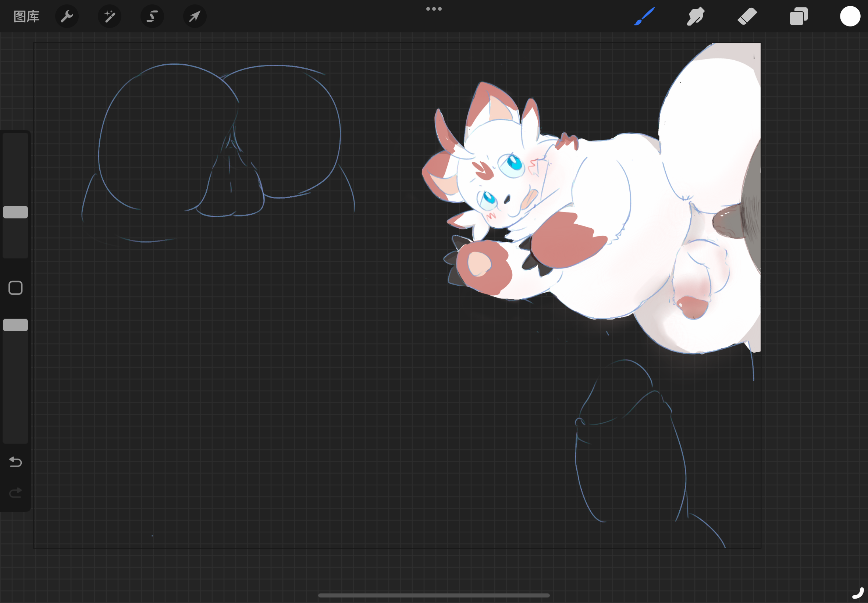Image resolution: width=868 pixels, height=603 pixels.
Task: Redo with the sidebar redo arrow
Action: [15, 493]
